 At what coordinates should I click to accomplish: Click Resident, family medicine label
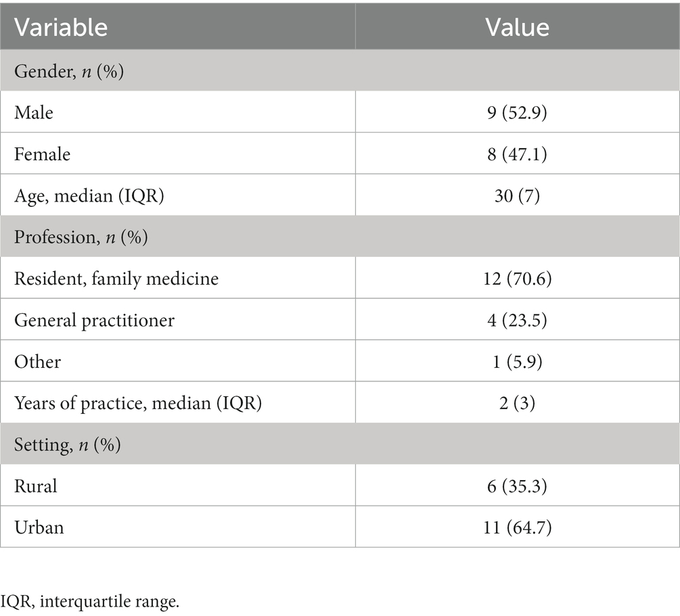point(116,279)
